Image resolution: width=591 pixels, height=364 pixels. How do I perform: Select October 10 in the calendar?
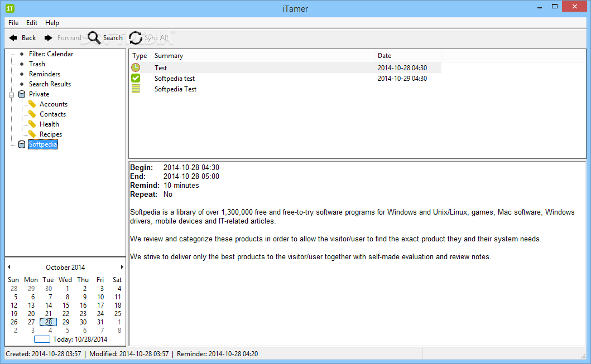(x=100, y=297)
